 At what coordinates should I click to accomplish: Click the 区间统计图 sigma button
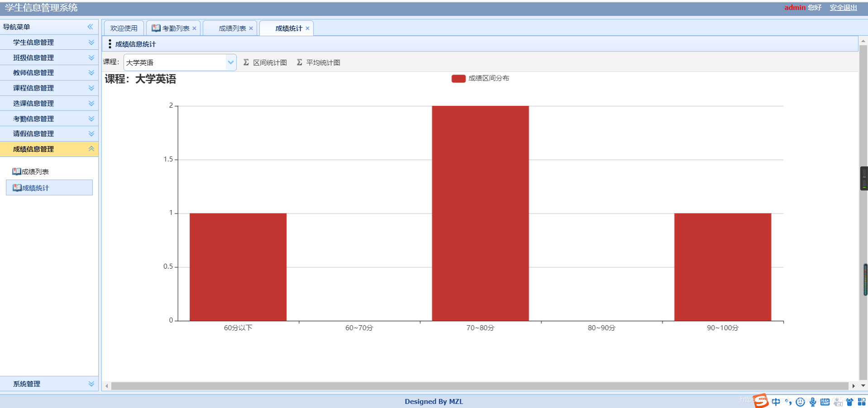pyautogui.click(x=265, y=62)
